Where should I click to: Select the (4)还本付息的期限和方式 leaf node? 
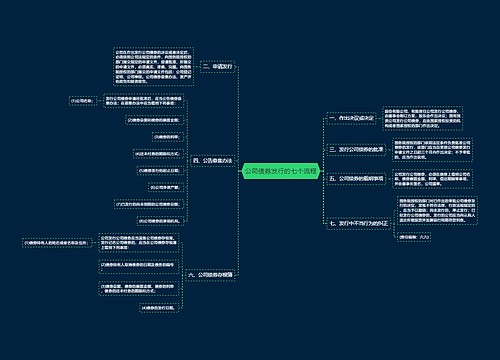pyautogui.click(x=158, y=154)
